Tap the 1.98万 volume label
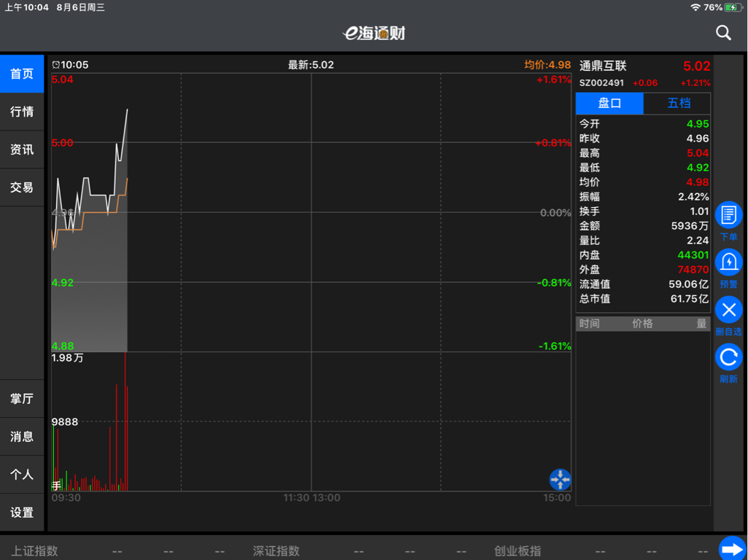Viewport: 748px width, 560px height. 67,358
